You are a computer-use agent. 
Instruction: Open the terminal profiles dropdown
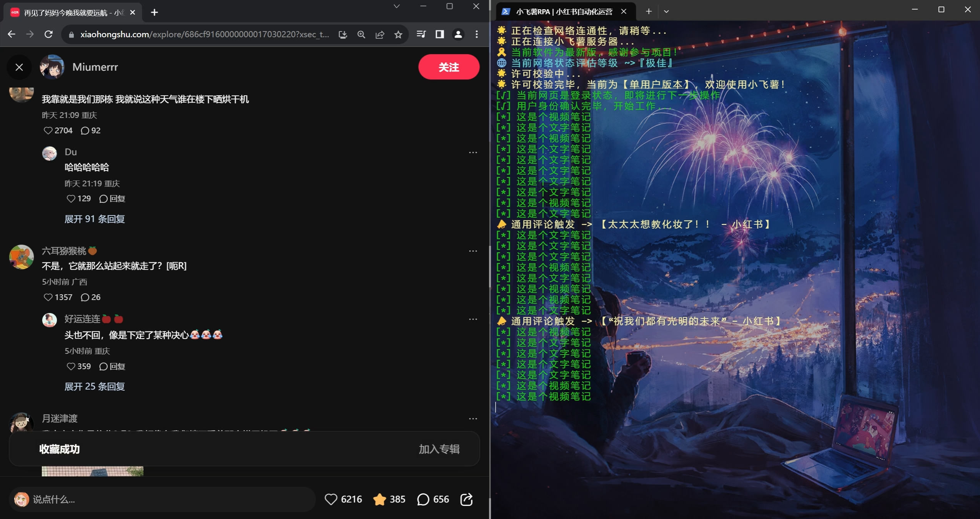coord(666,12)
